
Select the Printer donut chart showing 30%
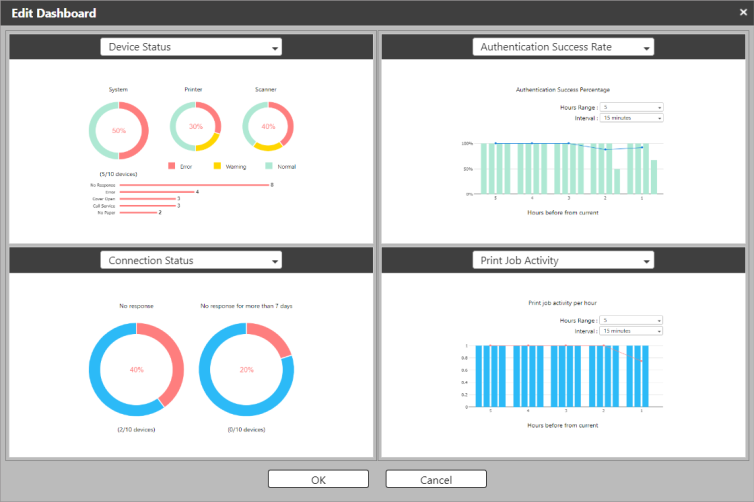pyautogui.click(x=196, y=127)
